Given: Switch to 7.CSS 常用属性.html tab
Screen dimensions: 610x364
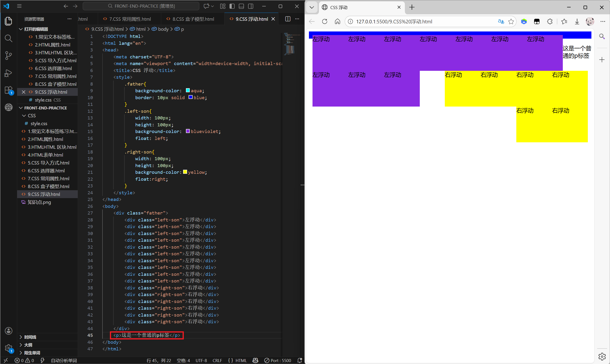Looking at the screenshot, I should point(130,19).
